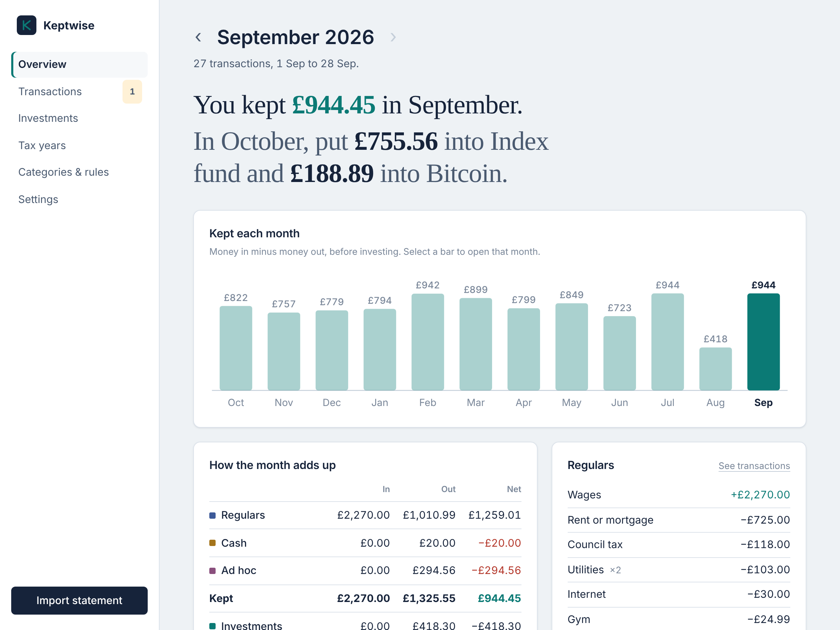Click the amber Cash color swatch

pos(213,543)
